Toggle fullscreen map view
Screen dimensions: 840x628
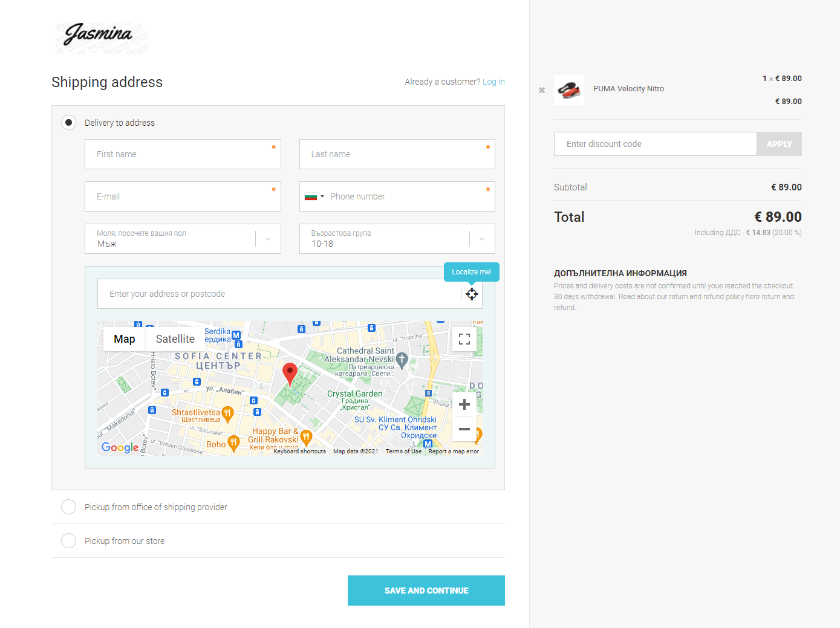pos(464,339)
